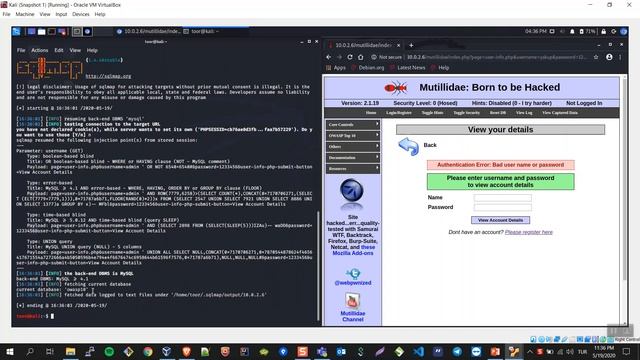Click View Captured Data link

click(x=560, y=113)
